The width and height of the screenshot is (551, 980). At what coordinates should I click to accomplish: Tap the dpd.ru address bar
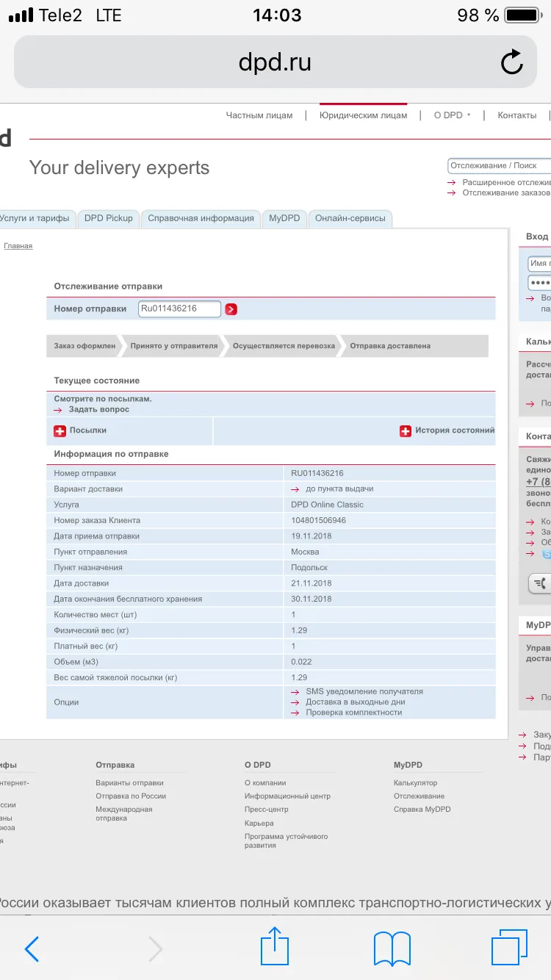coord(275,62)
